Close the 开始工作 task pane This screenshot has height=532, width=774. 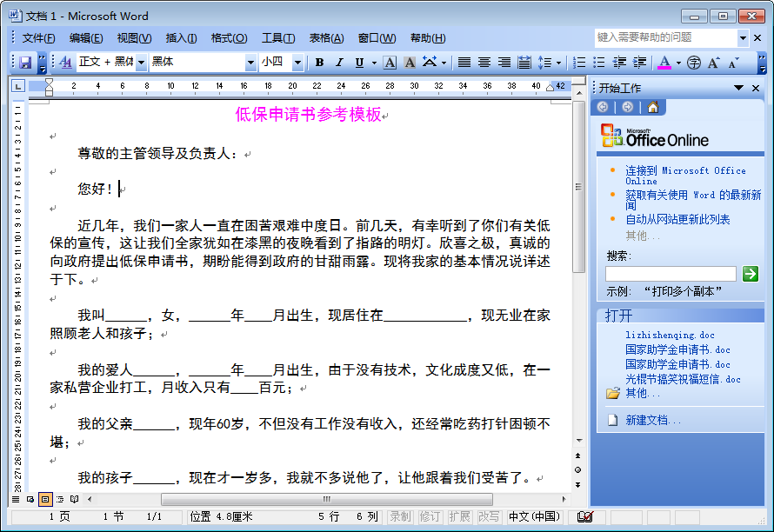coord(756,88)
